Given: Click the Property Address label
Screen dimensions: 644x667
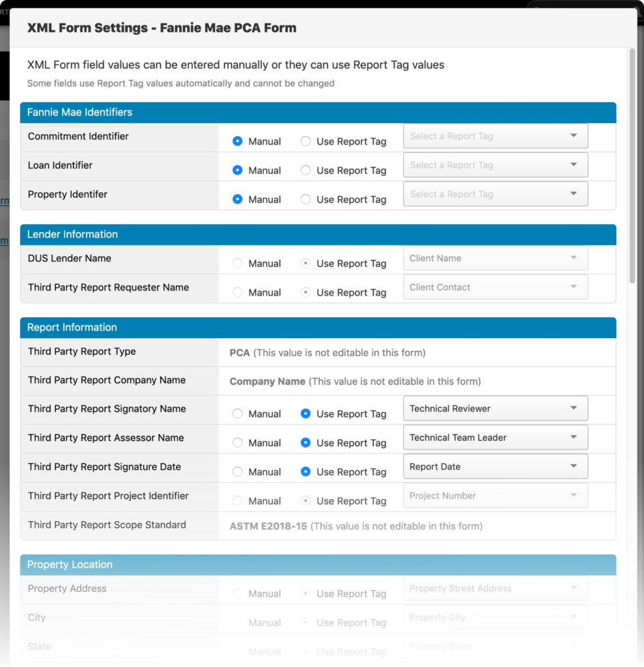Looking at the screenshot, I should (67, 588).
